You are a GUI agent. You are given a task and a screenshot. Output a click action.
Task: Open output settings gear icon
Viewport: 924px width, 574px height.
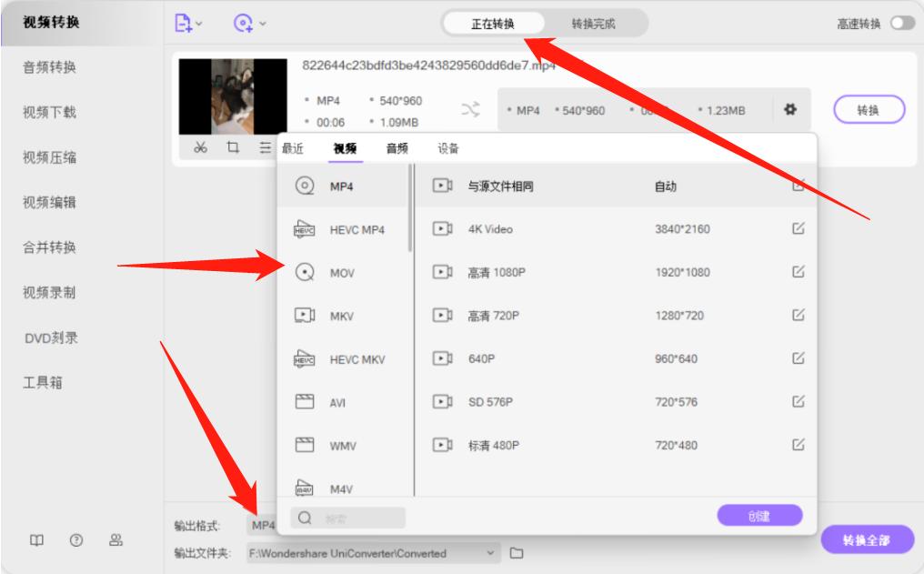point(790,109)
